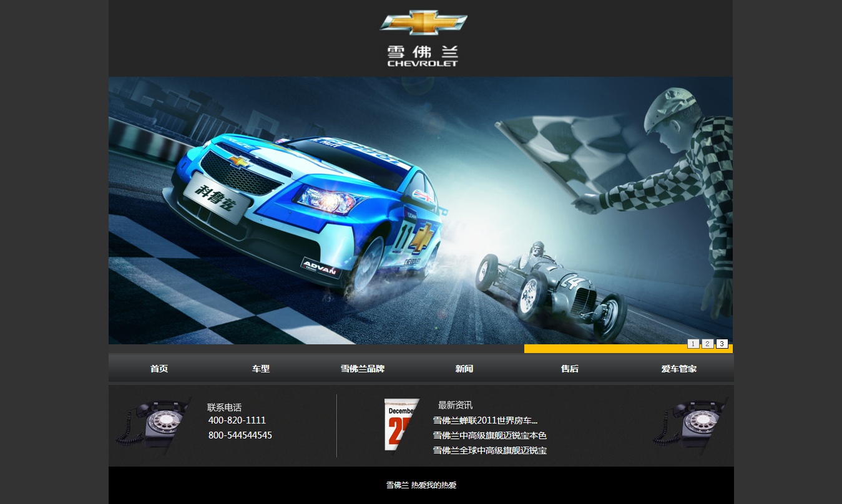The width and height of the screenshot is (842, 504).
Task: Open news 雪佛兰蝉联2011世界房车...
Action: coord(485,420)
